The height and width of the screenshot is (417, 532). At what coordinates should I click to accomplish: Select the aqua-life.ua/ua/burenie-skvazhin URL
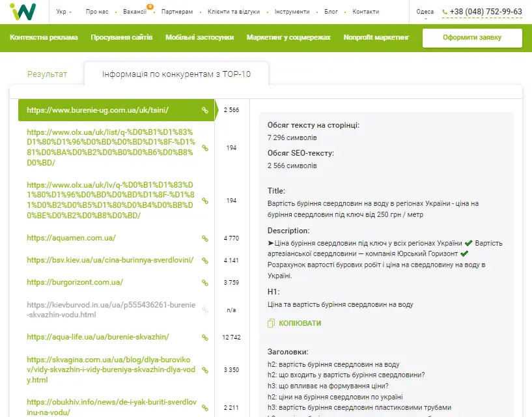[98, 337]
